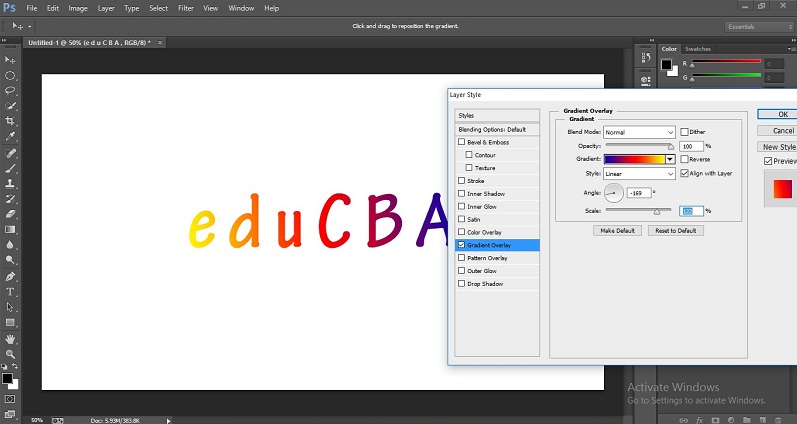Open the File menu
This screenshot has height=424, width=797.
click(32, 8)
